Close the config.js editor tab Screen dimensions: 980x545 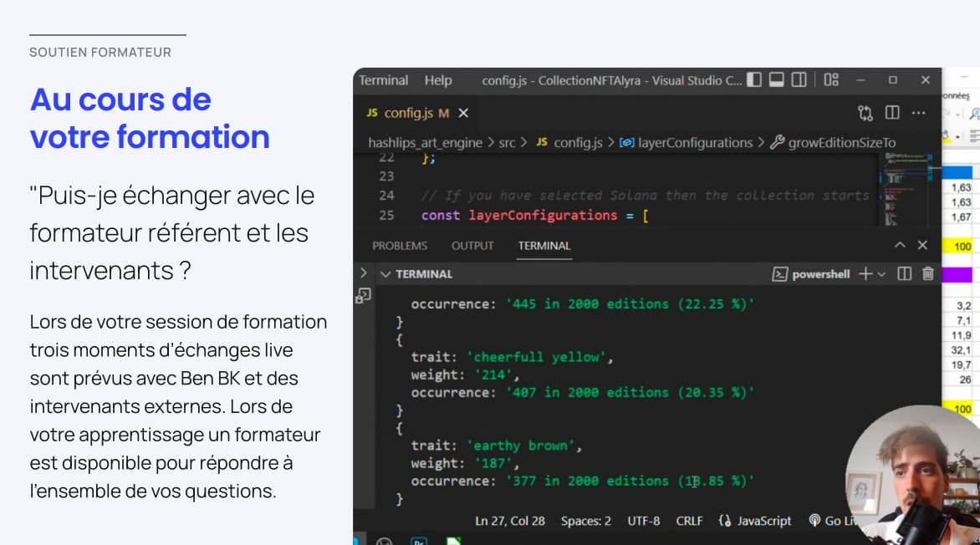point(463,113)
